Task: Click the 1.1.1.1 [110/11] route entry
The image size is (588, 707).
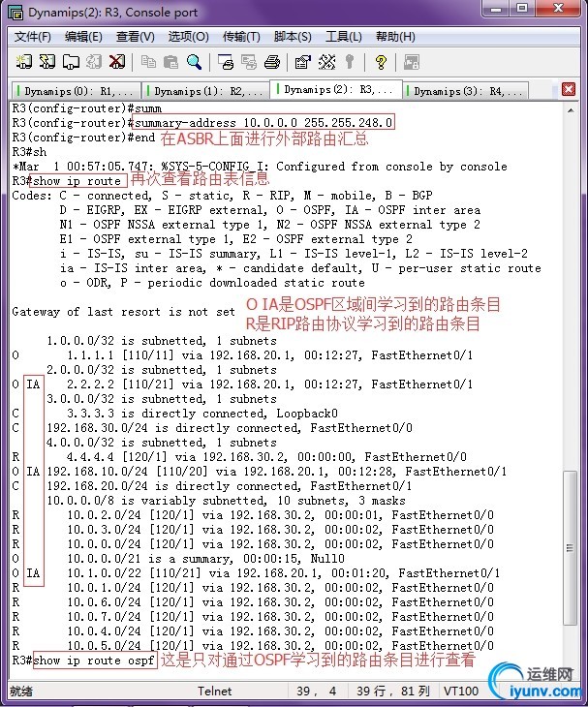Action: coord(242,355)
